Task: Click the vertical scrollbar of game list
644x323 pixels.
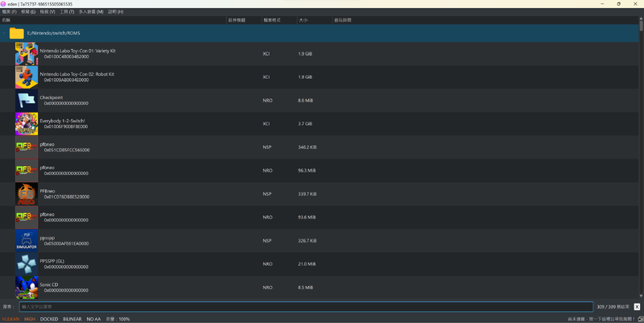Action: pos(641,26)
